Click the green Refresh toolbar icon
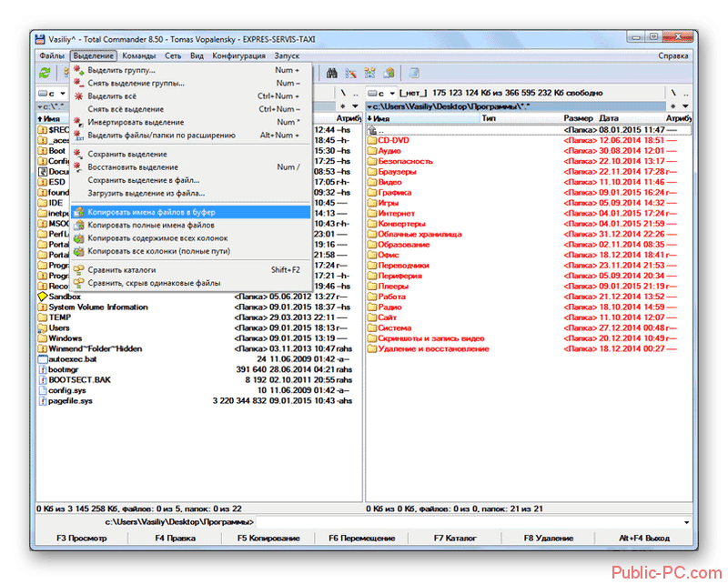 45,74
